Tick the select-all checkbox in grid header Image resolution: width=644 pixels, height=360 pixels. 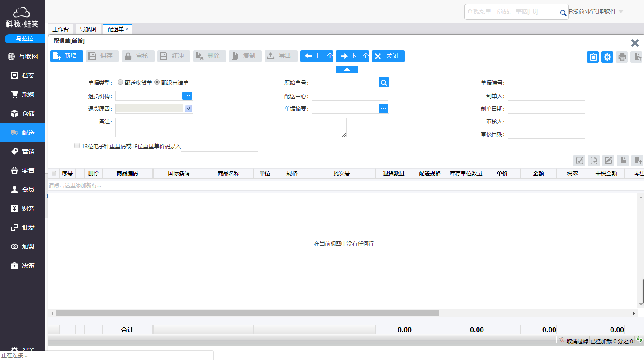point(54,173)
